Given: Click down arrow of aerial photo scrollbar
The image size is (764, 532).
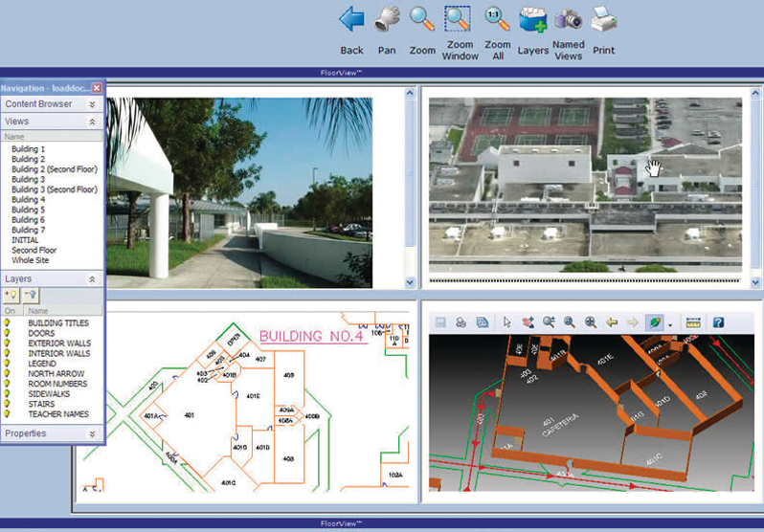Looking at the screenshot, I should coord(755,282).
